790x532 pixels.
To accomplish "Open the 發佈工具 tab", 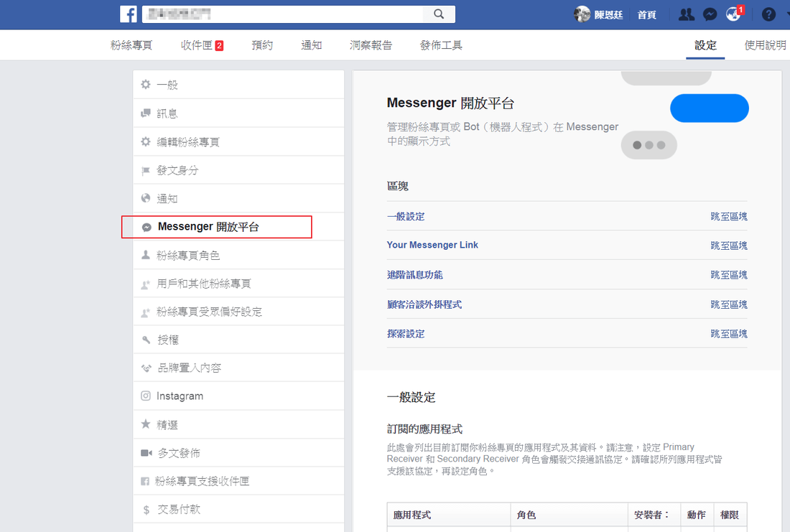I will point(441,45).
